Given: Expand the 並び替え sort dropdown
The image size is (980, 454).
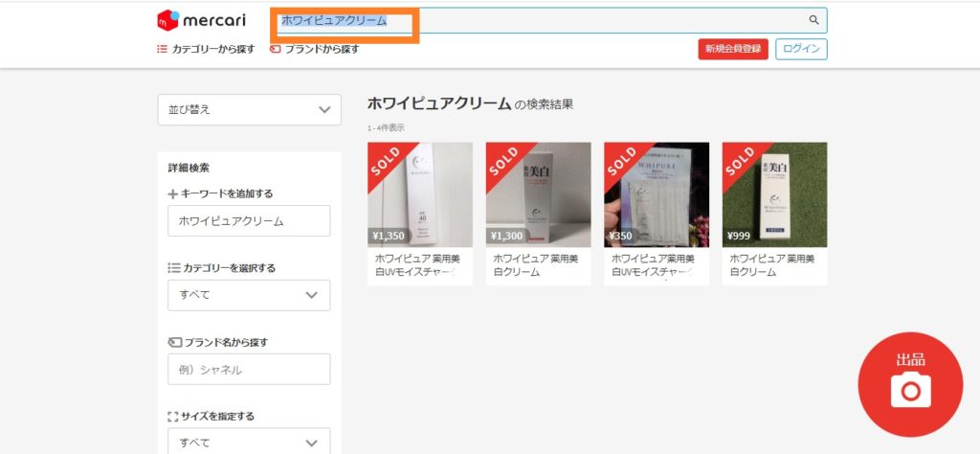Looking at the screenshot, I should point(249,109).
